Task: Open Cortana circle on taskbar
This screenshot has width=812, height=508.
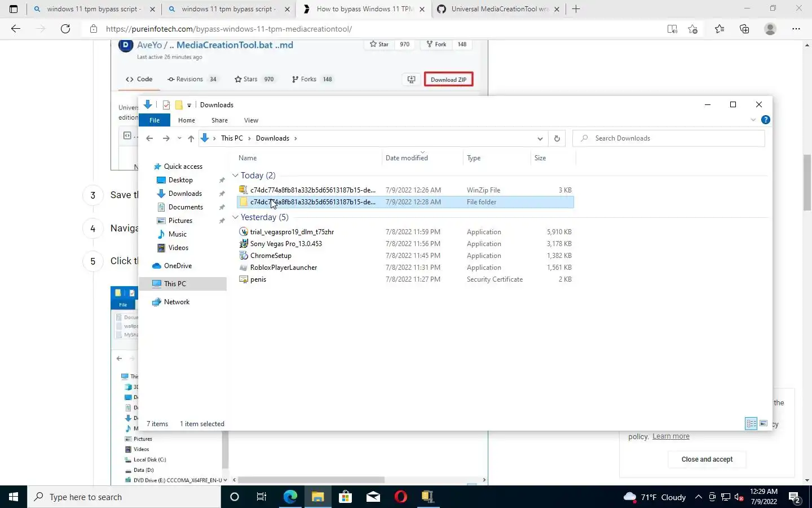Action: (235, 497)
